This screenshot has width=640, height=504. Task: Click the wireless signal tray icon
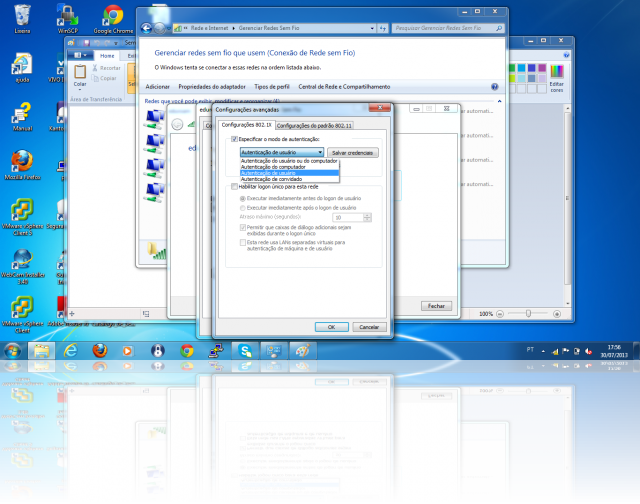[x=555, y=351]
